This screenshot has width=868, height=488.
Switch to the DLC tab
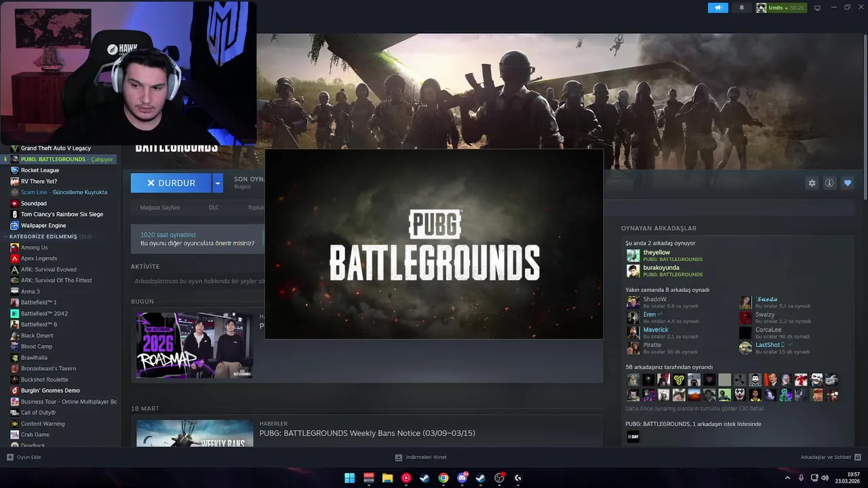(214, 207)
